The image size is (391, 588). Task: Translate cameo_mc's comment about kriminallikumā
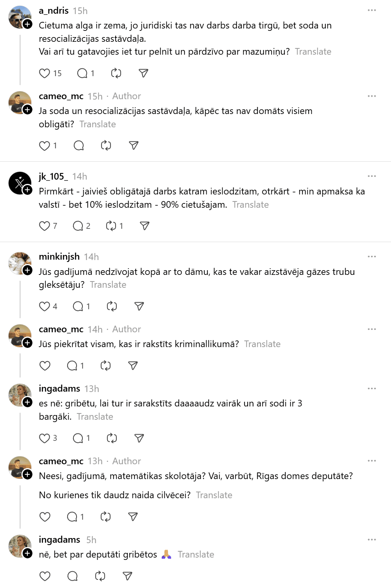(x=262, y=344)
